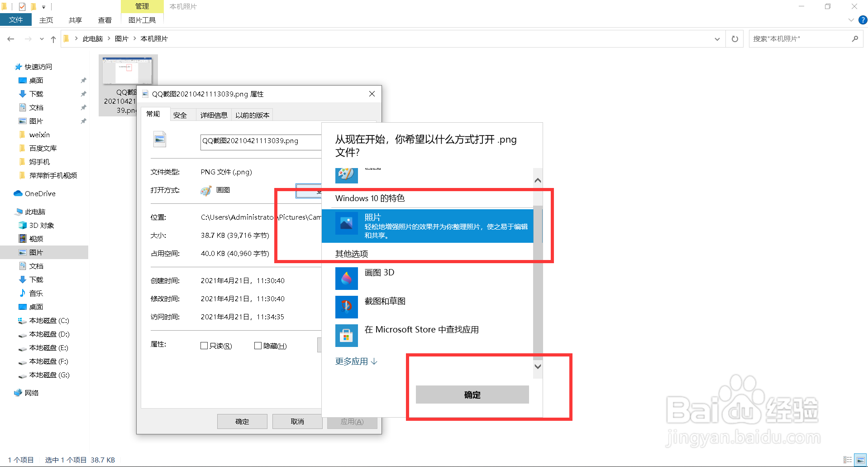Screen dimensions: 868x467
Task: Select the QQ截图 file thumbnail
Action: 127,71
